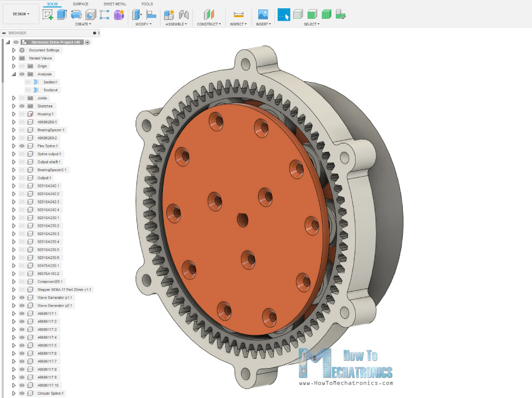Open the DESIGN workspace dropdown
This screenshot has height=398, width=532.
click(x=21, y=13)
